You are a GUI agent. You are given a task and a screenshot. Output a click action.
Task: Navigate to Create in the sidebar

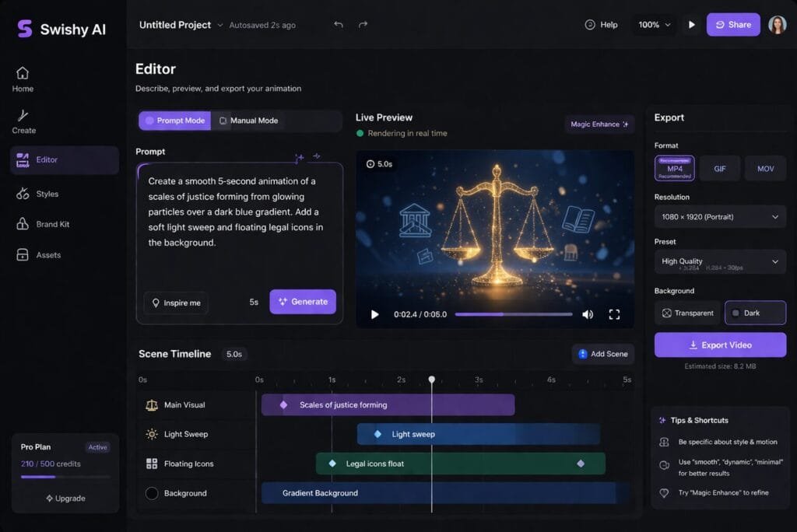tap(23, 122)
